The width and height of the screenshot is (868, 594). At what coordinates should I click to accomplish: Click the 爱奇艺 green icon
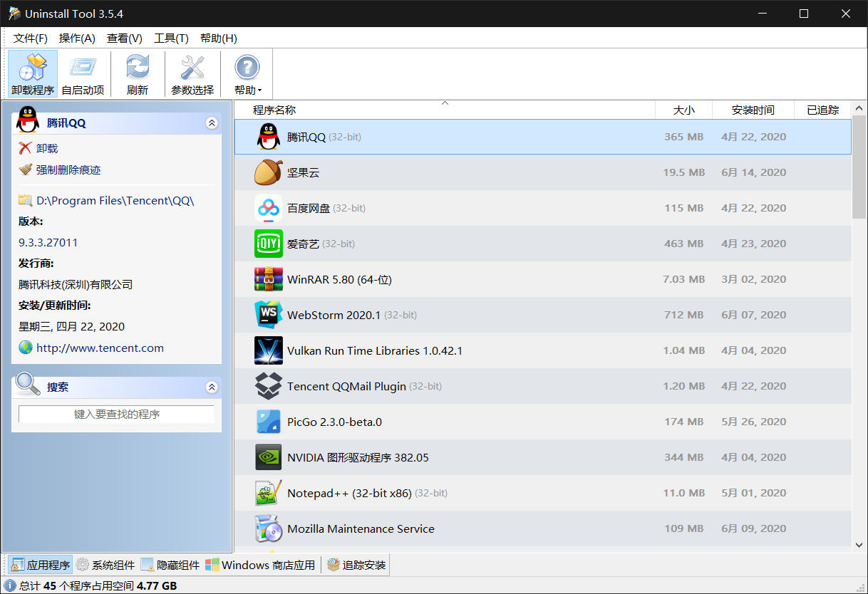coord(269,244)
